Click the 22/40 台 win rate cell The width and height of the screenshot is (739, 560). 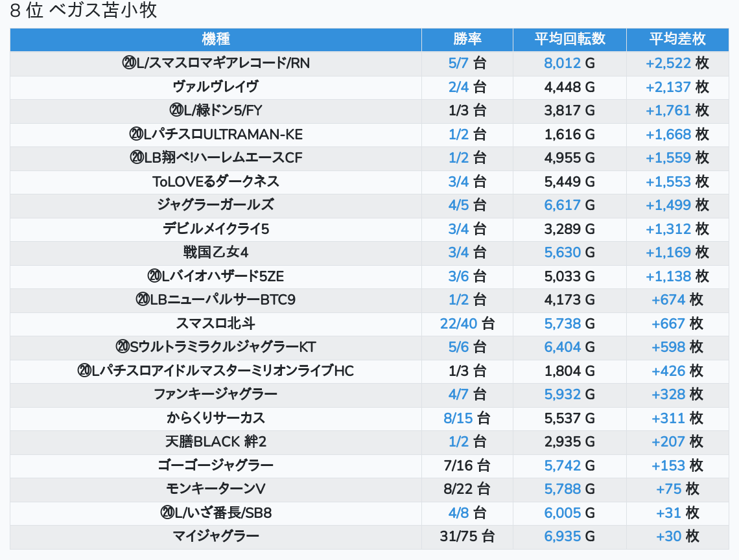coord(467,324)
